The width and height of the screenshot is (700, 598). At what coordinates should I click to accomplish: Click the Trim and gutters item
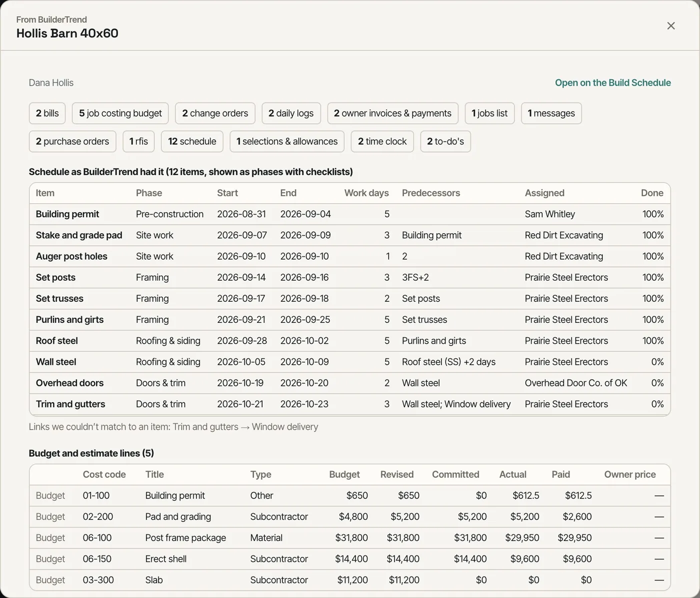tap(70, 404)
